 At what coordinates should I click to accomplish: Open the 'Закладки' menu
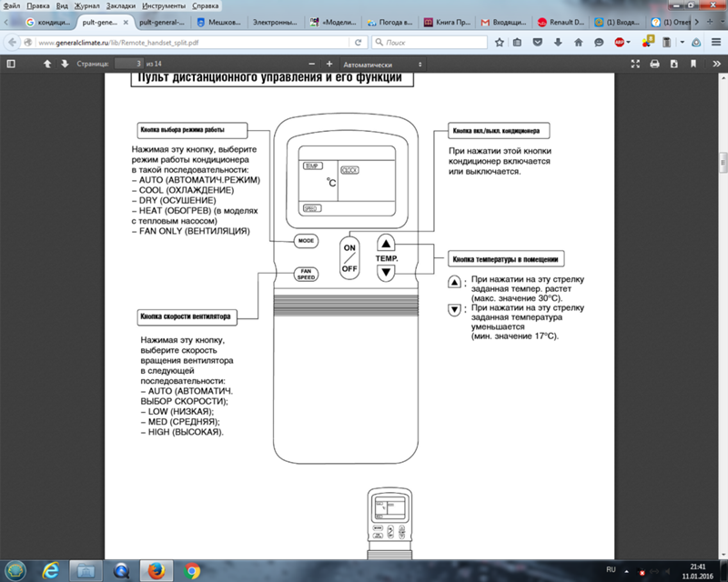tap(109, 5)
